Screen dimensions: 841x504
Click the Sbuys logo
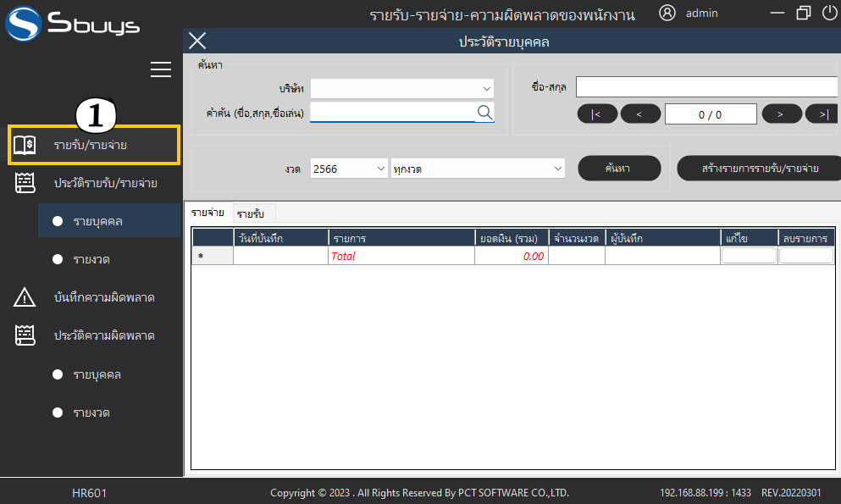72,23
